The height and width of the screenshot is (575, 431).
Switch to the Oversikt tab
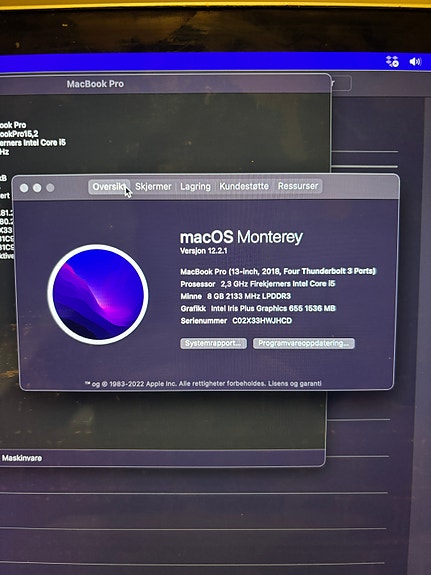point(109,187)
